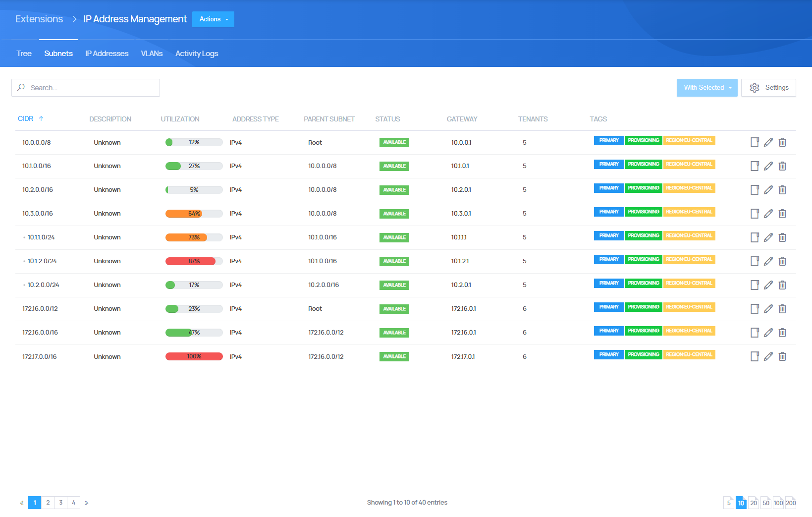Viewport: 812px width, 517px height.
Task: Click trash icon for subnet 10.1.1.0/24
Action: [x=782, y=237]
